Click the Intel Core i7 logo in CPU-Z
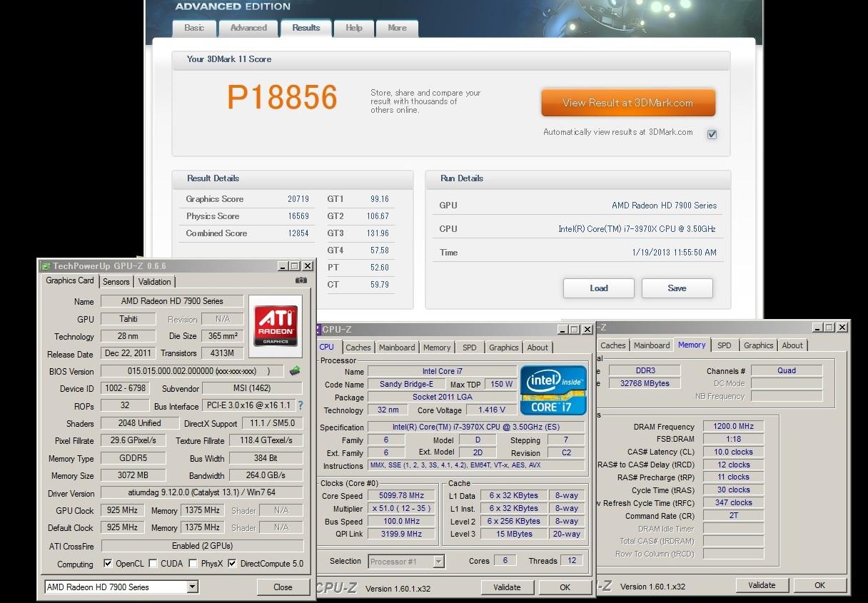This screenshot has width=868, height=603. point(554,390)
